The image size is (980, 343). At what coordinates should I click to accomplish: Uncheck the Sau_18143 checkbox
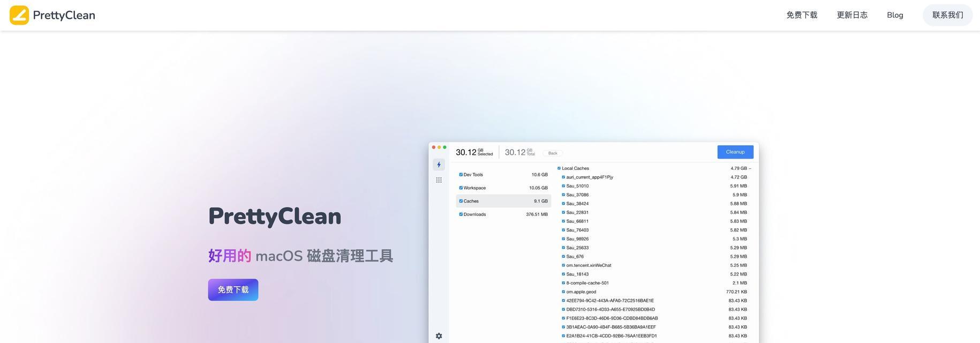(563, 274)
